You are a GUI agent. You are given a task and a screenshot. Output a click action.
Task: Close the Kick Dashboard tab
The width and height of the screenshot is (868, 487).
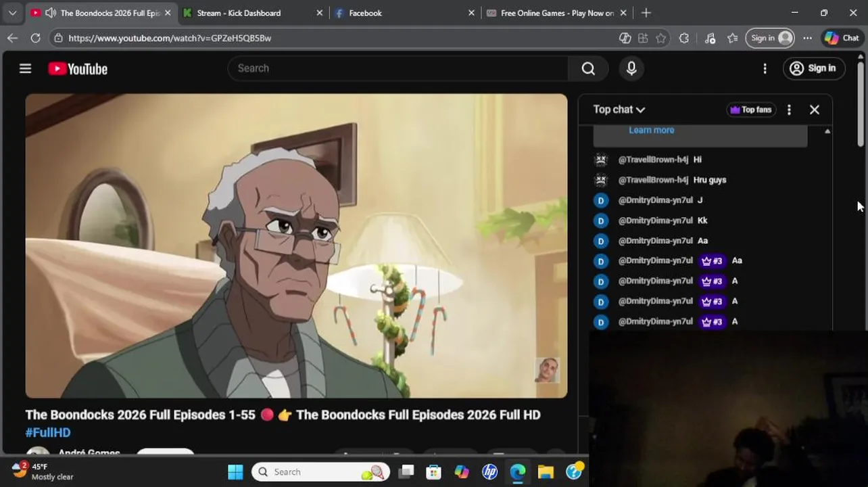pyautogui.click(x=320, y=13)
